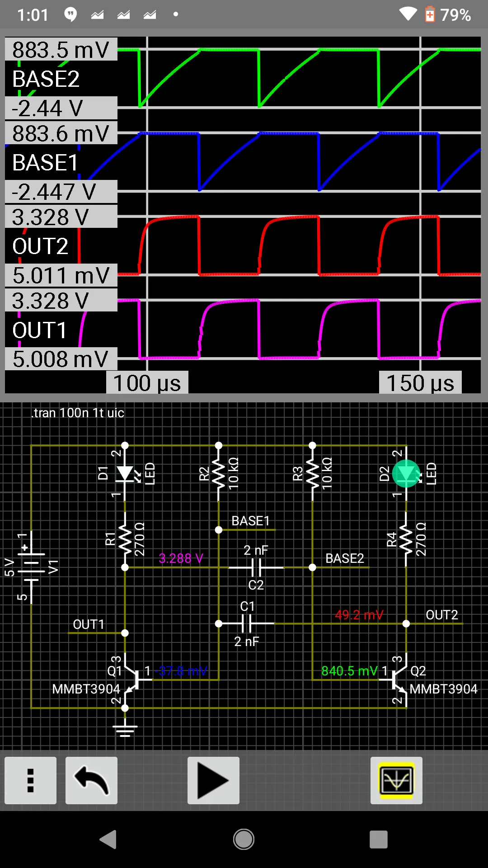Select resistor R2 10 kΩ
488x868 pixels.
219,473
